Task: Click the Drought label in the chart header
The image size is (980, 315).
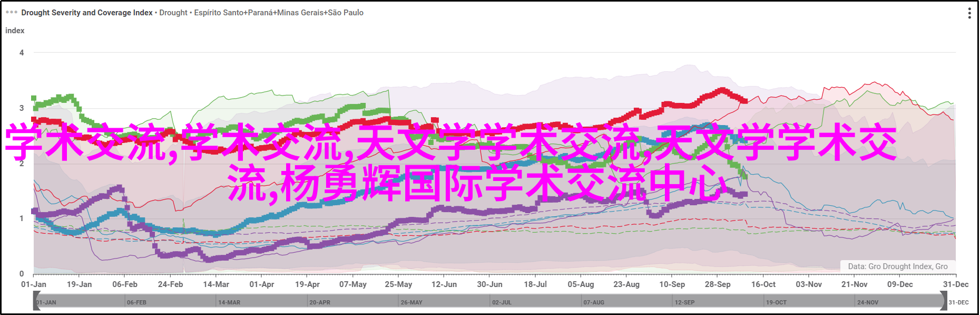Action: click(x=173, y=13)
